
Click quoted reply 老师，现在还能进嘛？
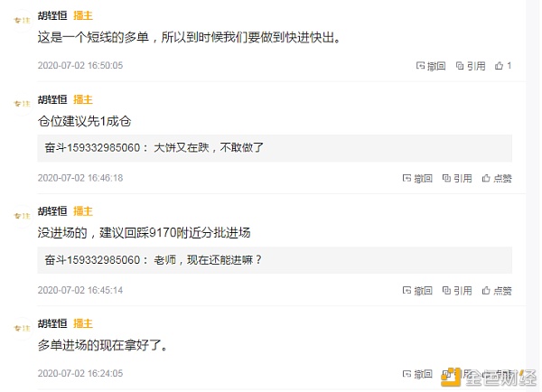(275, 260)
